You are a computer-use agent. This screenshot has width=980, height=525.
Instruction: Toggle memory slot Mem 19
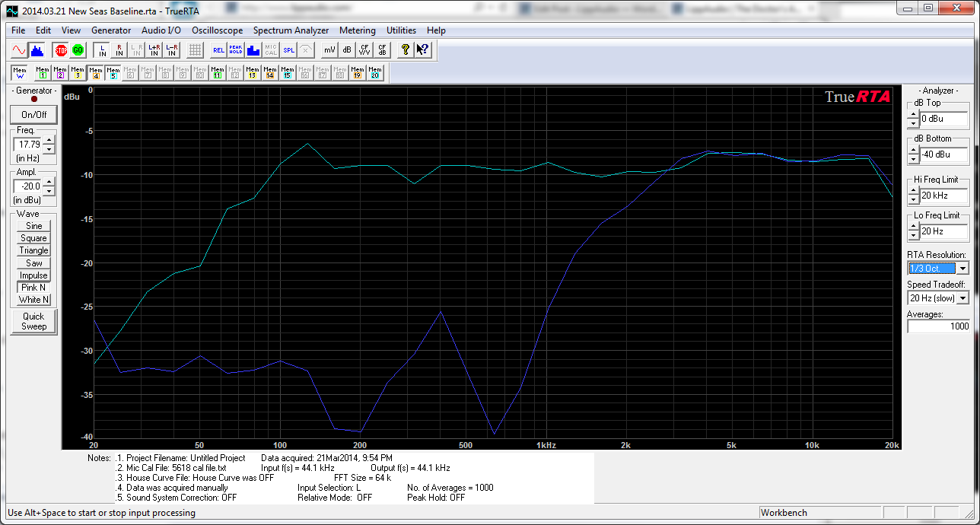(x=358, y=73)
